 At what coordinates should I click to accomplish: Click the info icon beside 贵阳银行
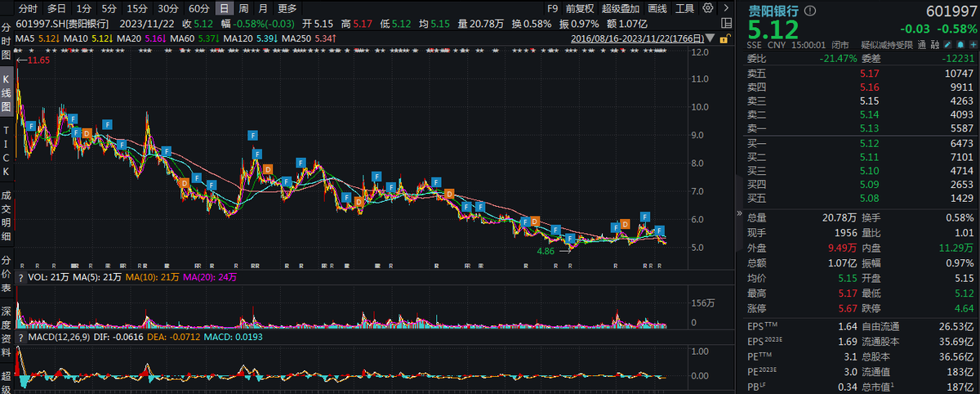(x=810, y=11)
